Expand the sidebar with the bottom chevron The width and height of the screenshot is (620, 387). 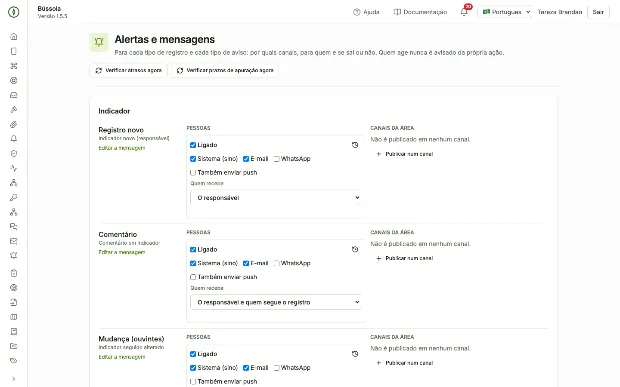click(13, 379)
